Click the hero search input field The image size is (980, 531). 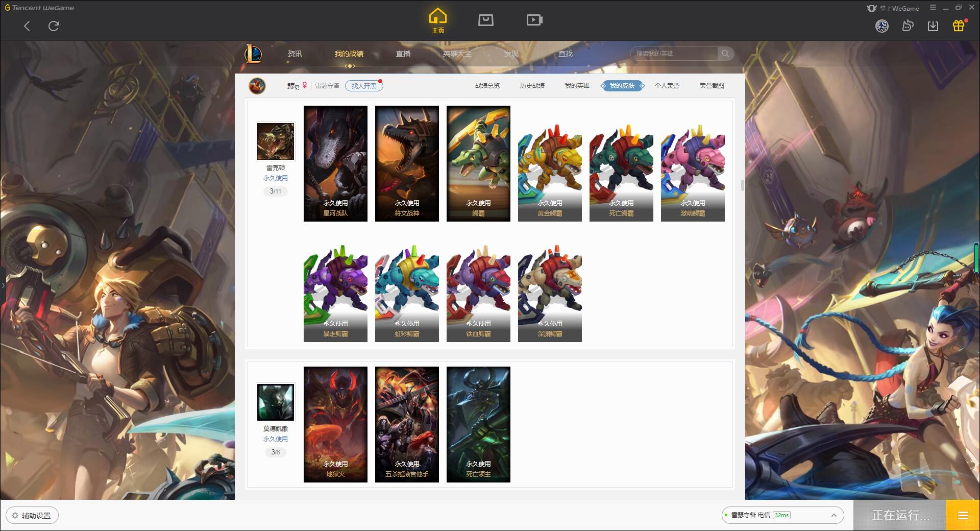click(675, 54)
